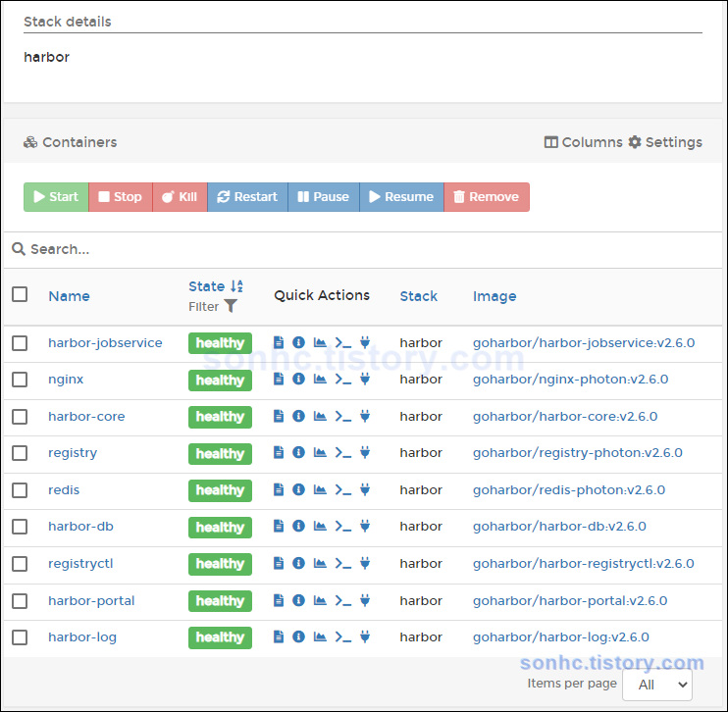Screen dimensions: 728x712
Task: Open the Items per page dropdown
Action: click(x=657, y=685)
